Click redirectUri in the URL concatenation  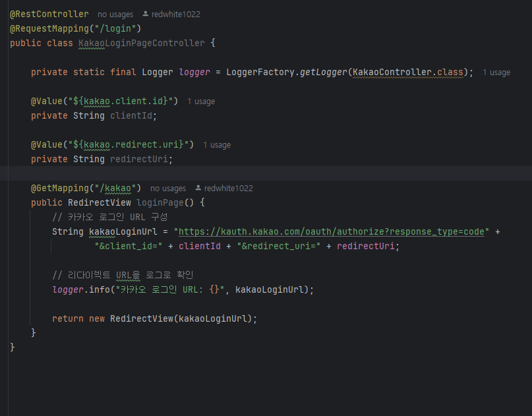365,246
